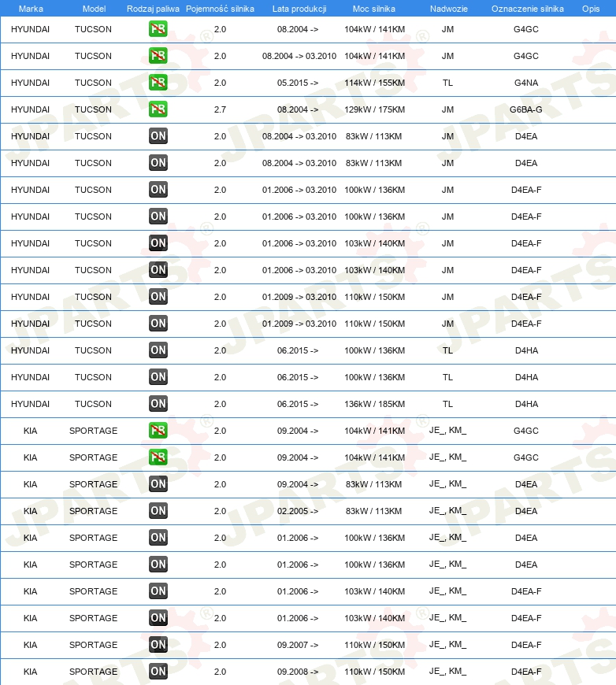Viewport: 616px width, 685px height.
Task: Click the diesel ON icon in the 136kW / 185KM row
Action: point(158,404)
